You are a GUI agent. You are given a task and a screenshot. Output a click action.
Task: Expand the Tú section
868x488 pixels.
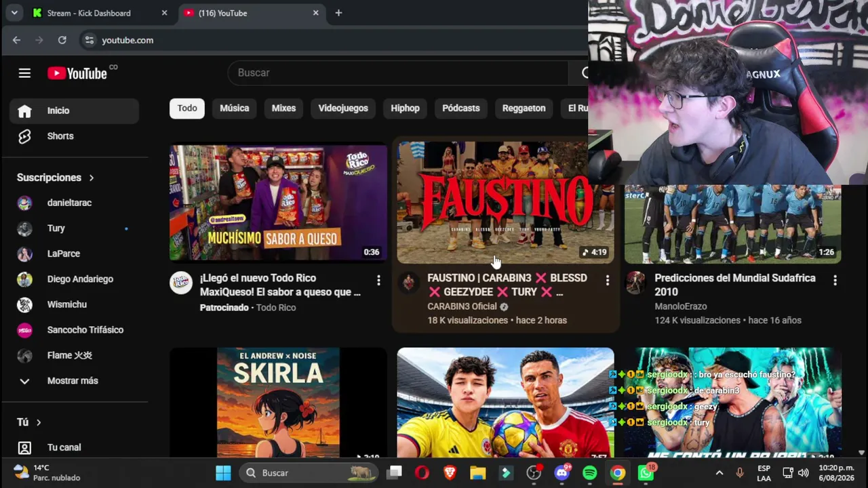29,422
